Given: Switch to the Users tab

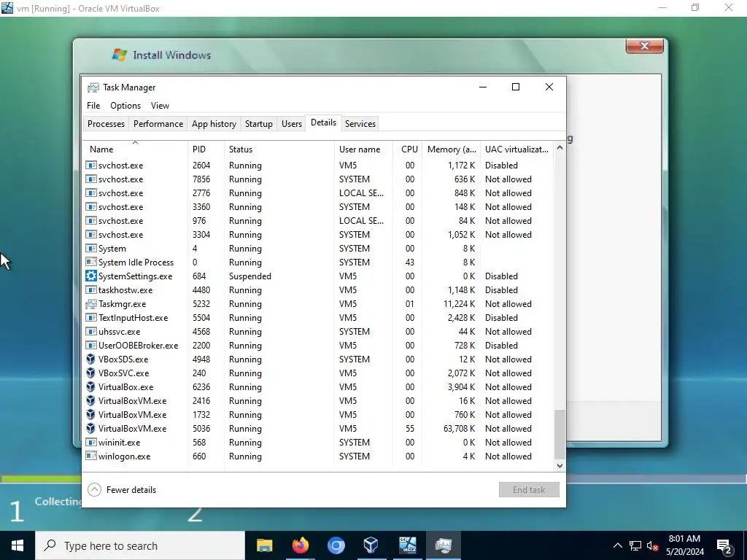Looking at the screenshot, I should pos(292,124).
